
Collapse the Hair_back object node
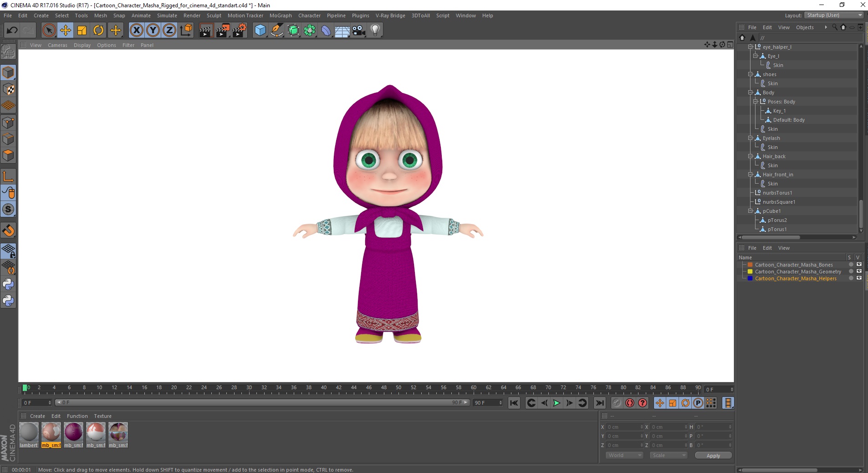click(x=750, y=156)
